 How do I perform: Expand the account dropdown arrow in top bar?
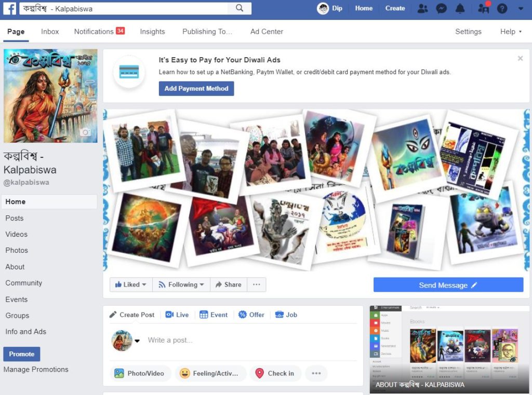point(521,9)
